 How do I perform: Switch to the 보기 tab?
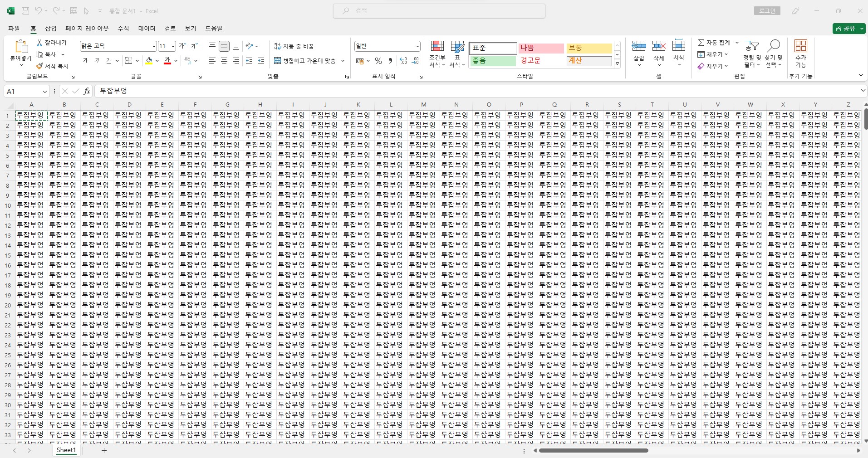pos(191,28)
